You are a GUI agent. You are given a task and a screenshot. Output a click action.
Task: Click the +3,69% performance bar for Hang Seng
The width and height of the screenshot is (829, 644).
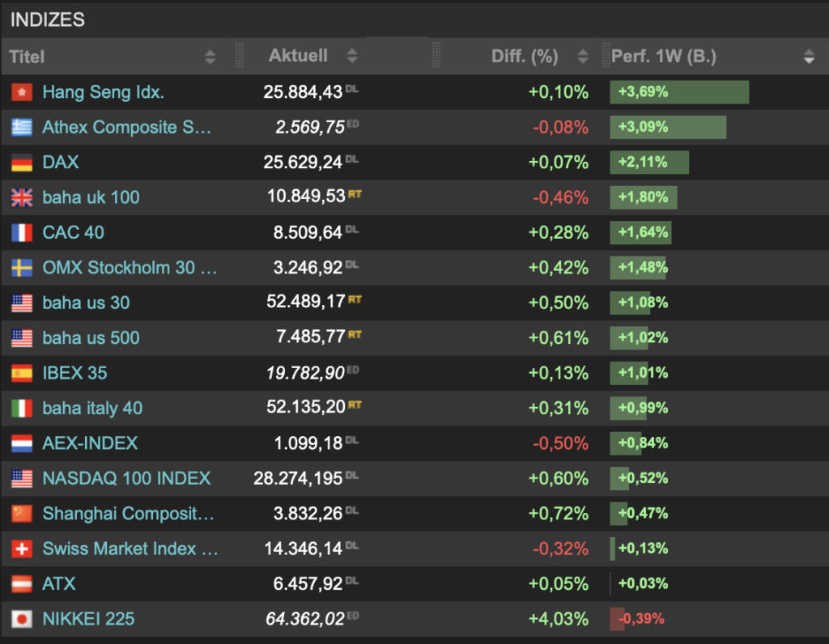pyautogui.click(x=679, y=92)
